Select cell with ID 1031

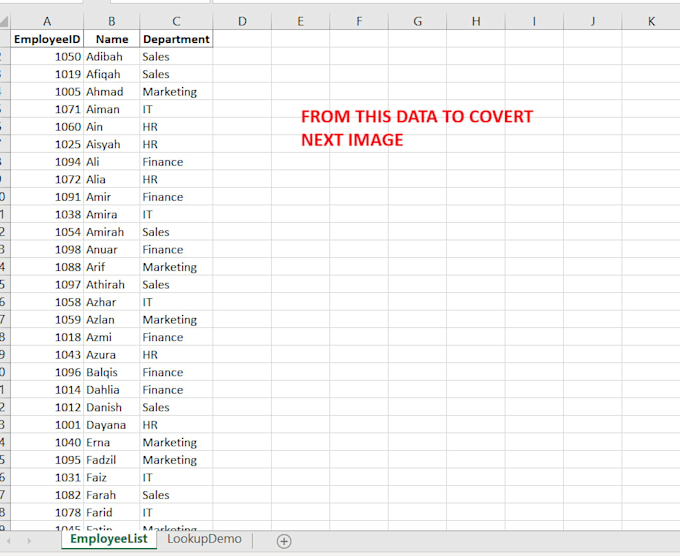47,478
